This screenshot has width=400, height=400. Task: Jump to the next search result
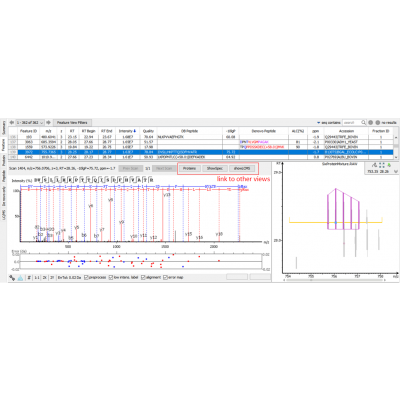(378, 123)
